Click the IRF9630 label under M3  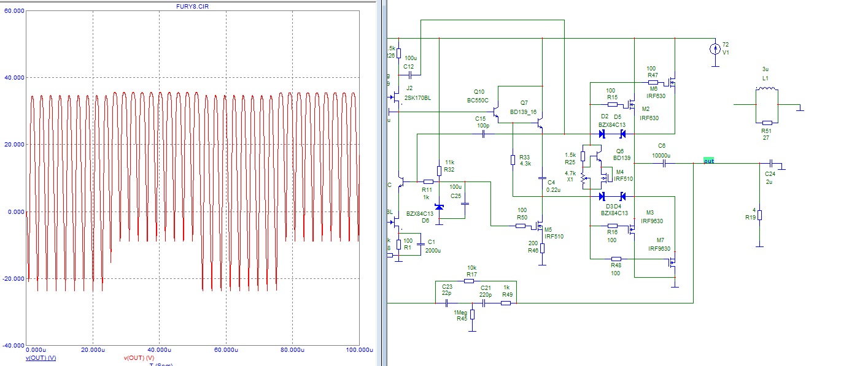[x=652, y=221]
